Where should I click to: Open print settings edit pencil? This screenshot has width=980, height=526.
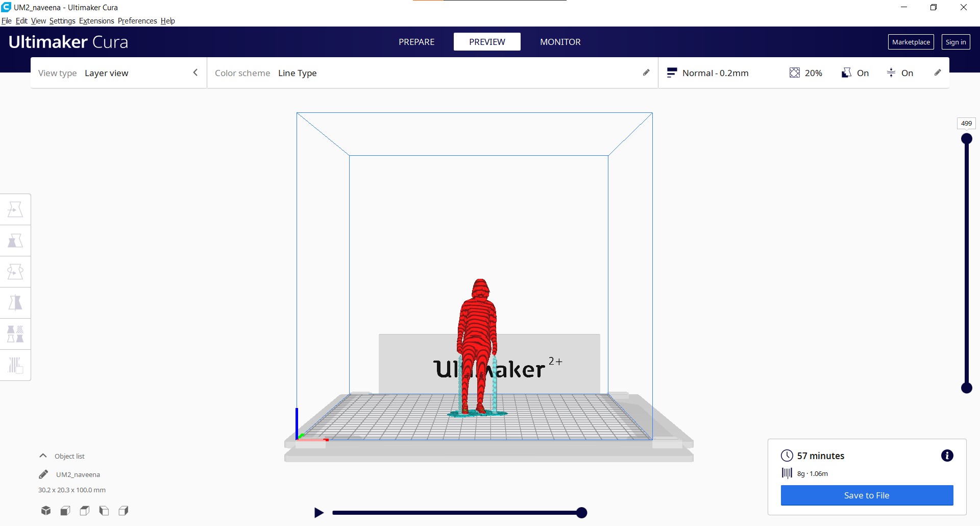938,73
